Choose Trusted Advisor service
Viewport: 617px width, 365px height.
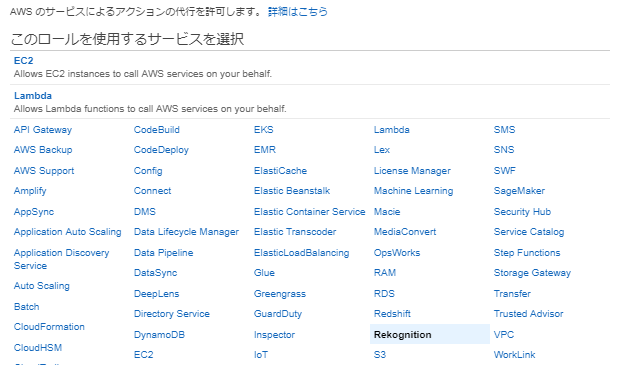[x=528, y=314]
